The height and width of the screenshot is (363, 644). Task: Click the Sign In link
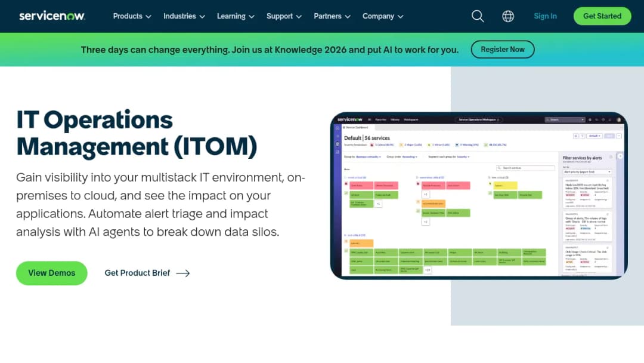tap(545, 16)
